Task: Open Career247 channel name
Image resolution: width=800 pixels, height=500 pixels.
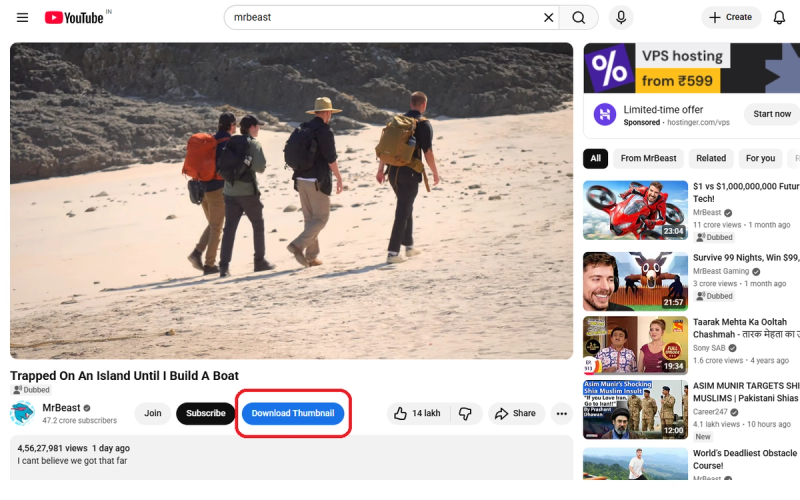Action: pyautogui.click(x=710, y=412)
